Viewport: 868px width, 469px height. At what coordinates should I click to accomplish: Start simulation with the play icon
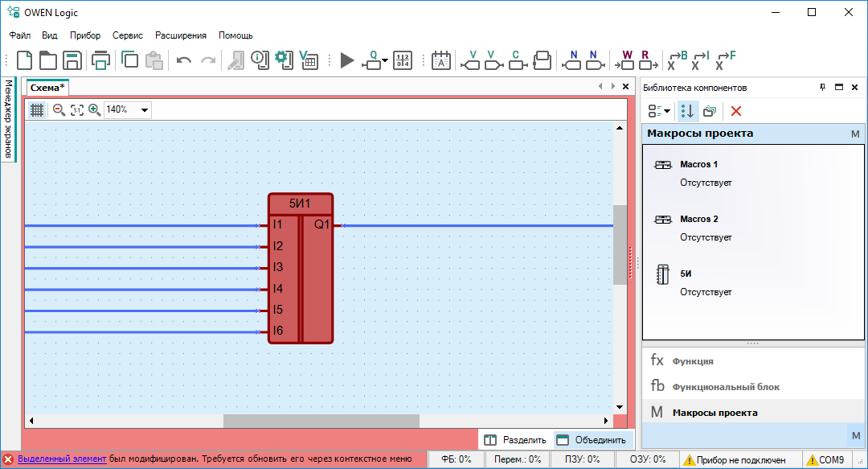point(347,60)
